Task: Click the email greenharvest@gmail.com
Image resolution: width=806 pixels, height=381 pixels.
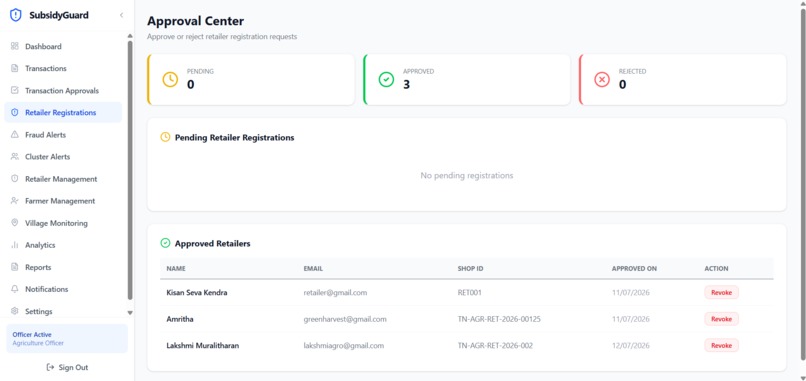Action: (345, 319)
